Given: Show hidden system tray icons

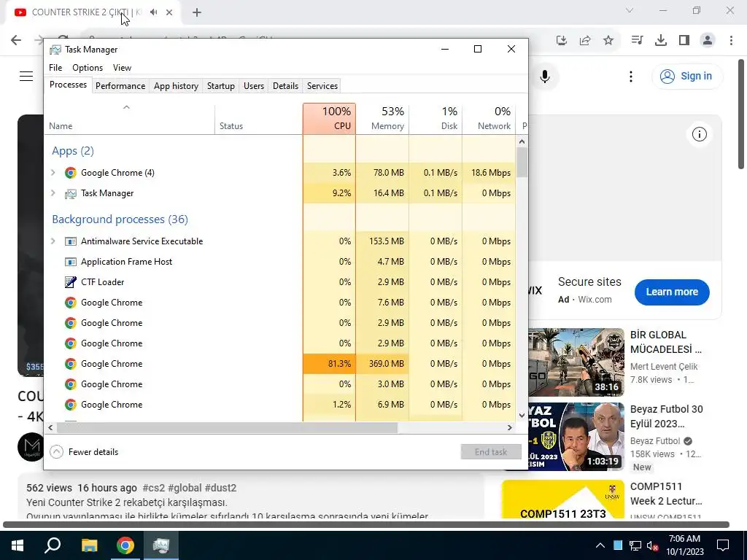Looking at the screenshot, I should click(x=600, y=545).
